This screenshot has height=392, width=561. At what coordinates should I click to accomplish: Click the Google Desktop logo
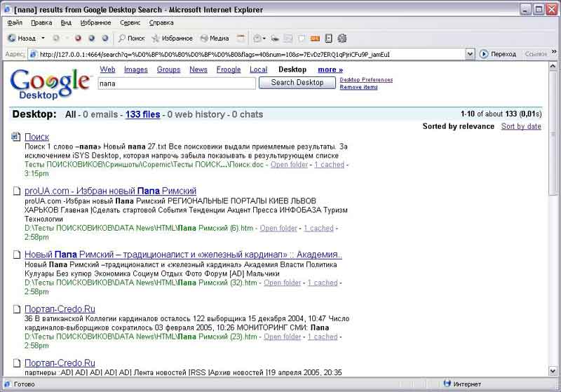click(49, 84)
